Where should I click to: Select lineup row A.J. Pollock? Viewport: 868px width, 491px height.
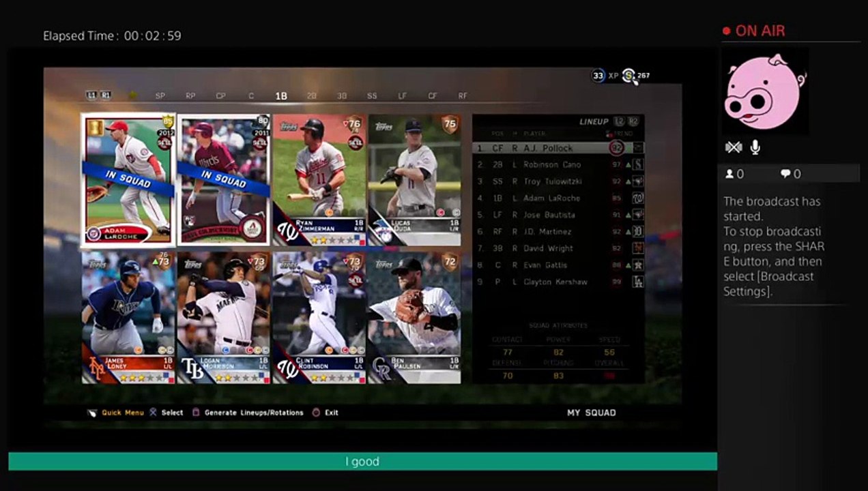558,148
